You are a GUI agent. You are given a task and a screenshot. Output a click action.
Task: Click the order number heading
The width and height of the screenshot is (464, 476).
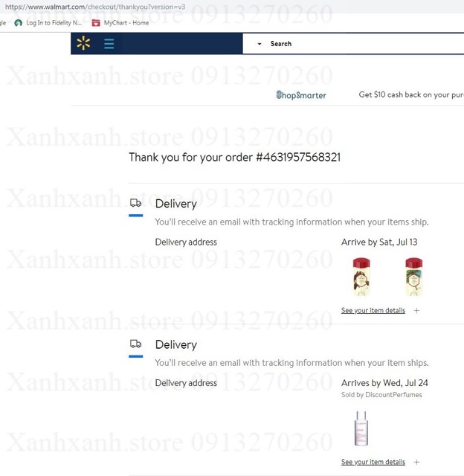[x=234, y=157]
